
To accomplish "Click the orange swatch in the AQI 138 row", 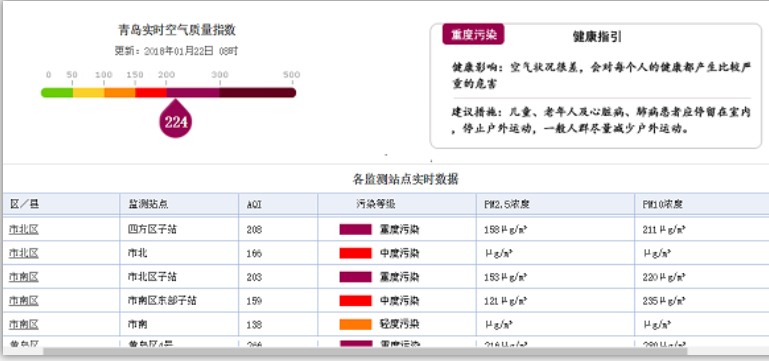I will pyautogui.click(x=356, y=324).
